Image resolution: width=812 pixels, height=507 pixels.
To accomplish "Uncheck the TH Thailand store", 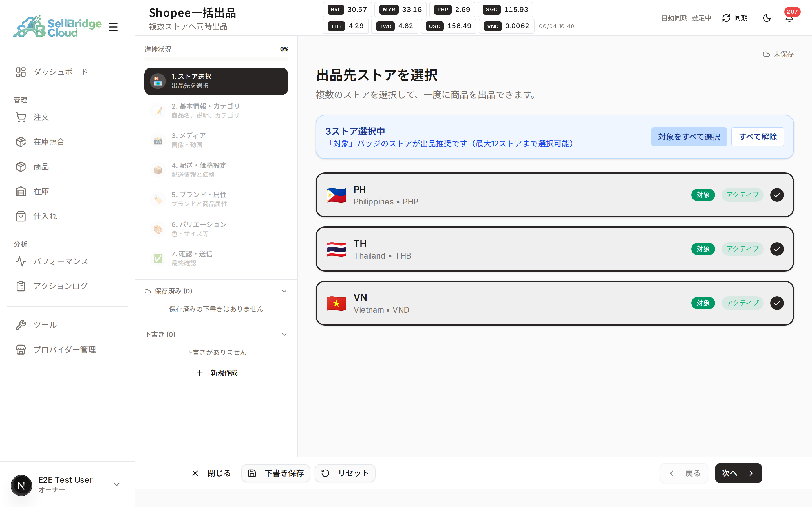I will 777,249.
